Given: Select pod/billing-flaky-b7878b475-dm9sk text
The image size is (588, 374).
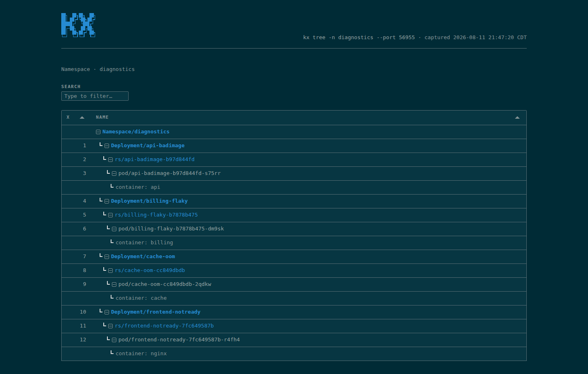Looking at the screenshot, I should [171, 229].
